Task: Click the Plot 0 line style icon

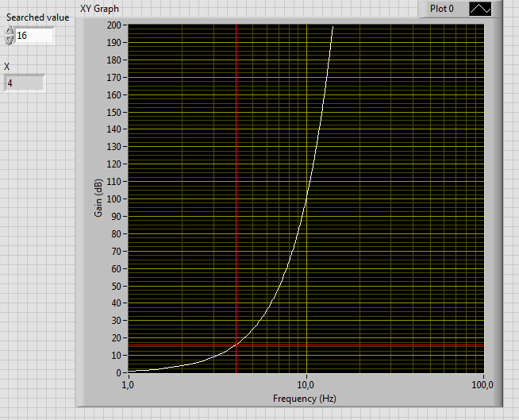Action: (x=480, y=9)
